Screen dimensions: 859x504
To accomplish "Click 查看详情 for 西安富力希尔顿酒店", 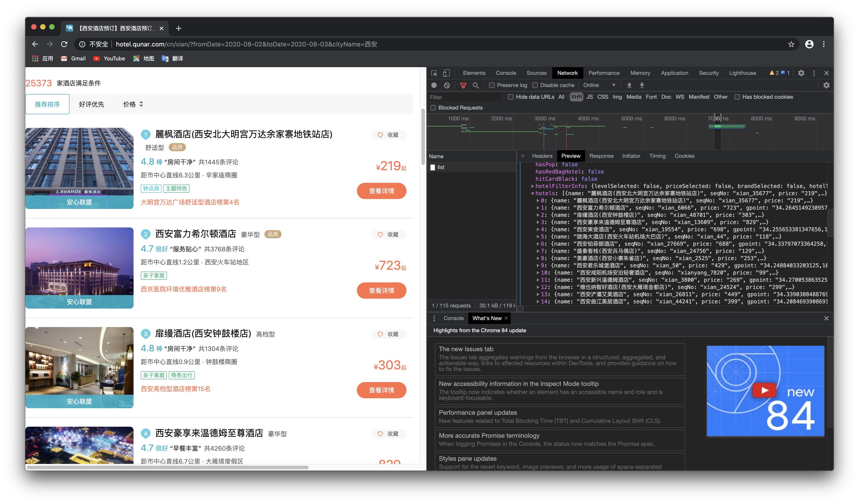I will pos(381,291).
